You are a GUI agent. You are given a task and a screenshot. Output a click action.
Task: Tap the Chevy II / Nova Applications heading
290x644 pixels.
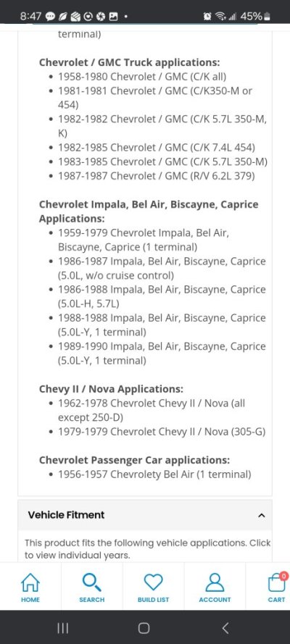click(x=111, y=388)
